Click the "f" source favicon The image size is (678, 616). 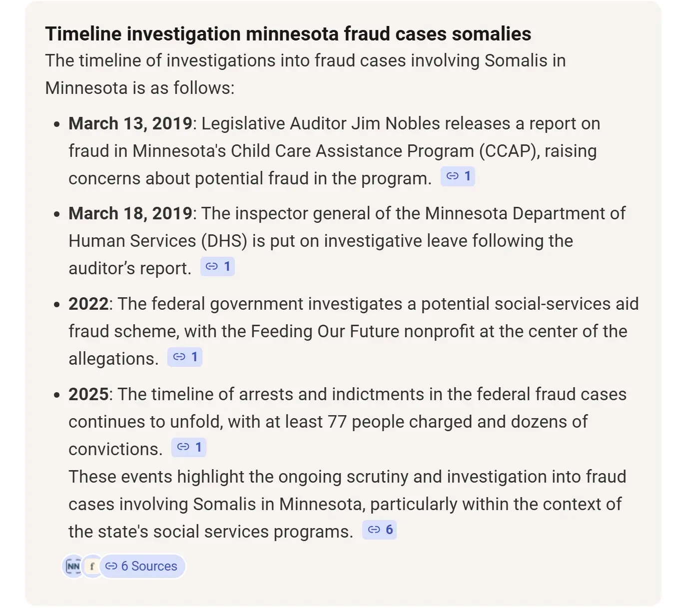click(92, 566)
